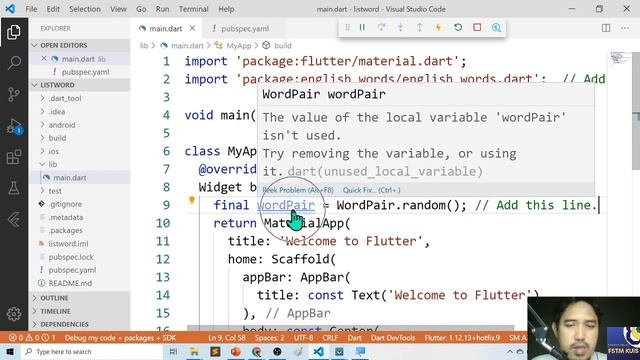Stop the debug session

tap(477, 27)
